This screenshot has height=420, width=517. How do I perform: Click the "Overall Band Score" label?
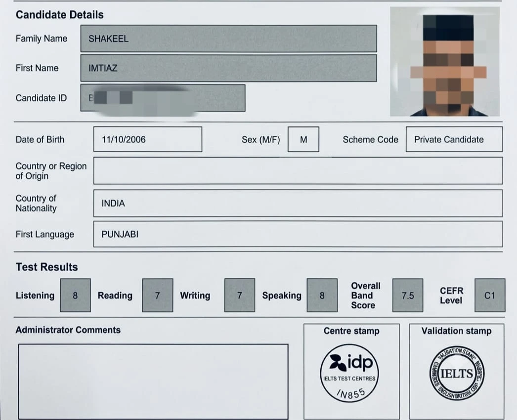coord(366,295)
